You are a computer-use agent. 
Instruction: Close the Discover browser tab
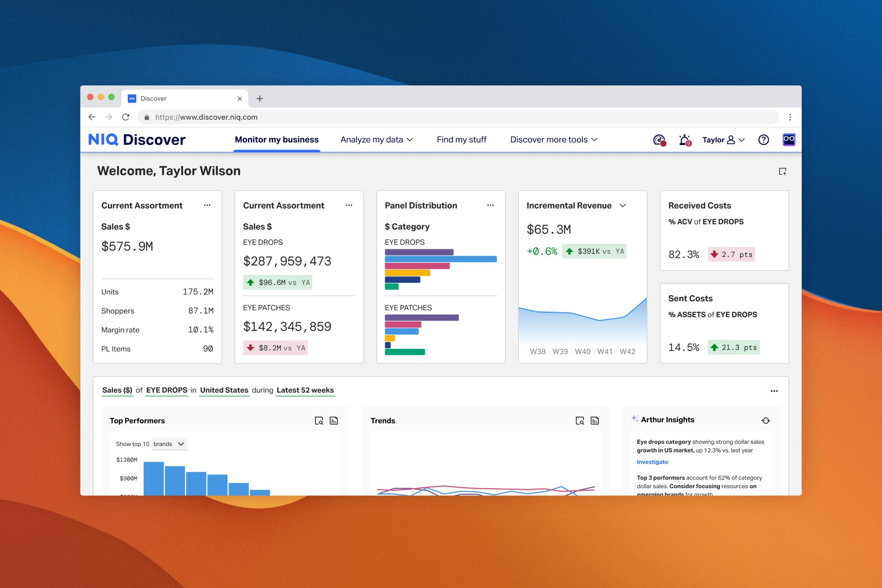(239, 98)
